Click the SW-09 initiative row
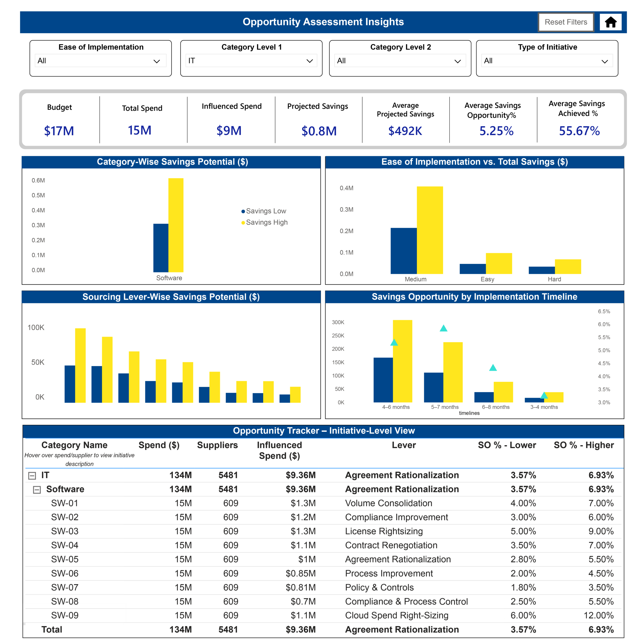This screenshot has height=644, width=644. coord(323,615)
